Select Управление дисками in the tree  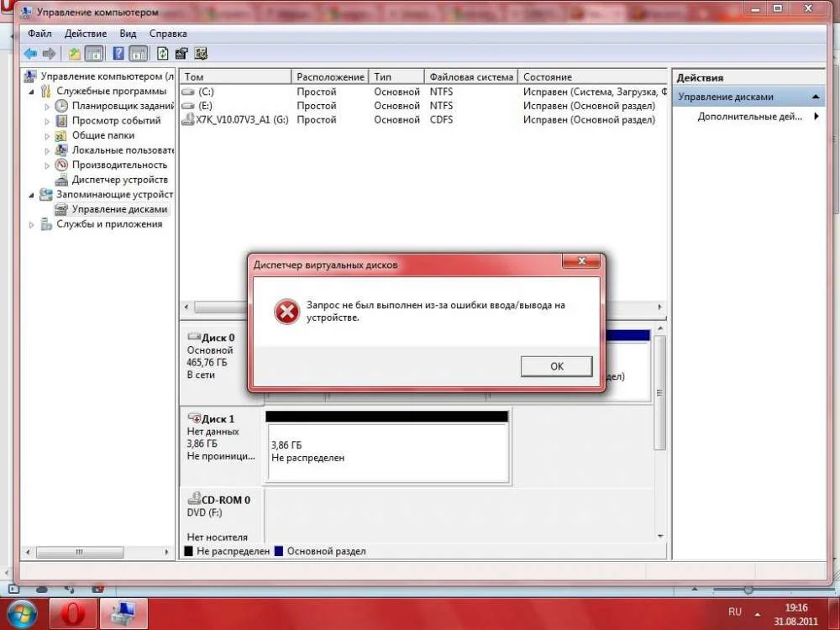[x=119, y=209]
